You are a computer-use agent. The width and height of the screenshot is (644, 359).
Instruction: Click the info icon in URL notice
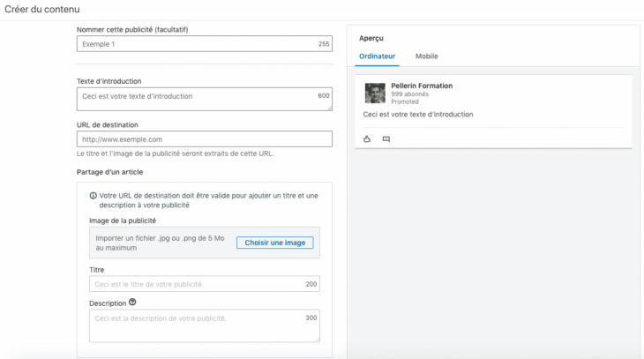(x=94, y=195)
